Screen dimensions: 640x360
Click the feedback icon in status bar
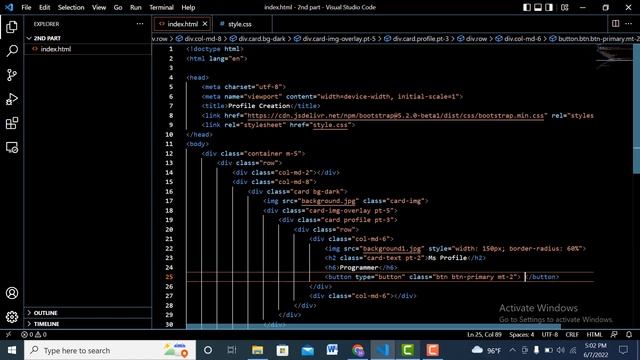click(614, 335)
